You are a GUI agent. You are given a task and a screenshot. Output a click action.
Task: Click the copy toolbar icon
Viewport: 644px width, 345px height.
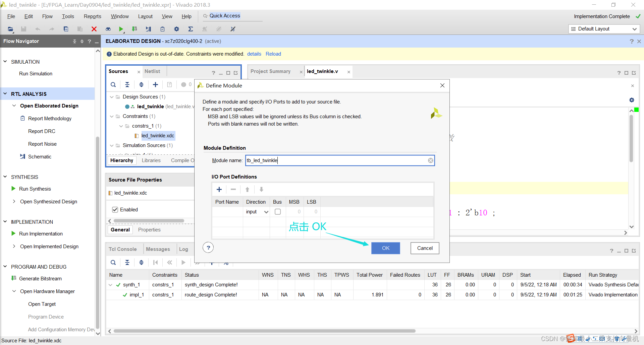coord(66,29)
